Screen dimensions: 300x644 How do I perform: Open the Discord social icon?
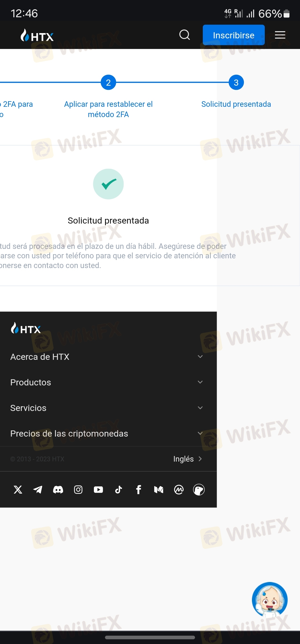tap(58, 489)
